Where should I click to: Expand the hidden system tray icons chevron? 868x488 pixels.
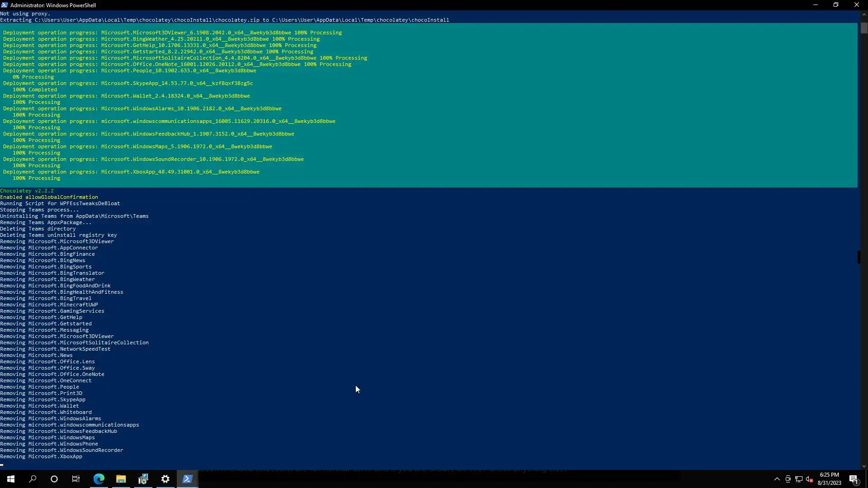[777, 479]
